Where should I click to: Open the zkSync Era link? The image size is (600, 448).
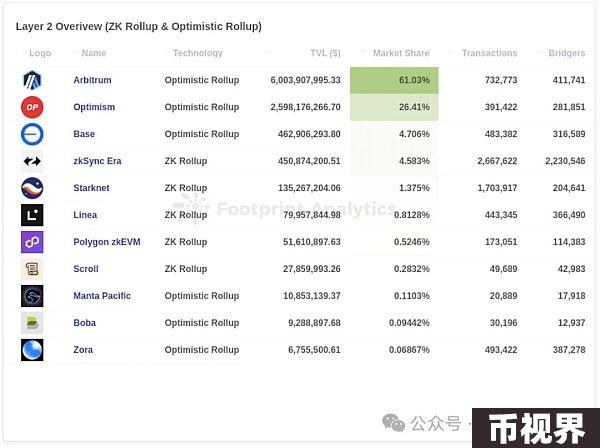pyautogui.click(x=97, y=161)
